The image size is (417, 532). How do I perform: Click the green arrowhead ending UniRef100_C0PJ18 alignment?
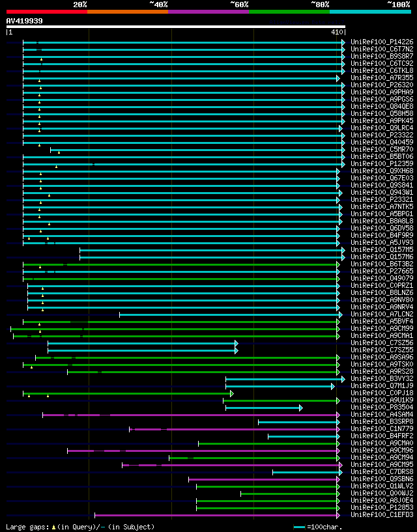(x=232, y=393)
